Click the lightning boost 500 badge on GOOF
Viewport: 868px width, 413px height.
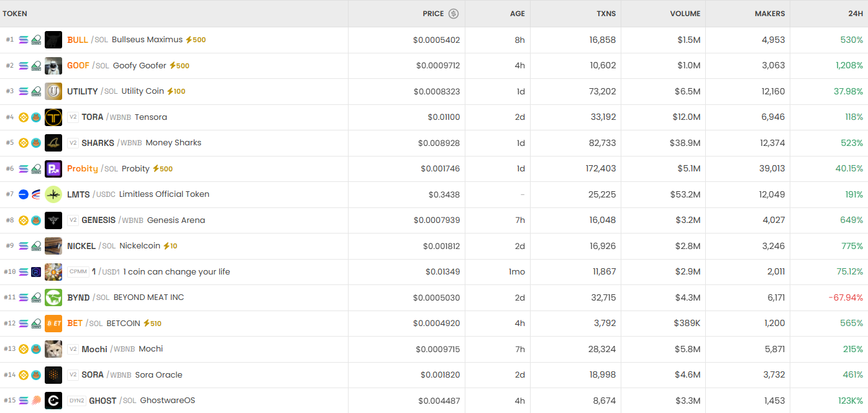pyautogui.click(x=180, y=66)
